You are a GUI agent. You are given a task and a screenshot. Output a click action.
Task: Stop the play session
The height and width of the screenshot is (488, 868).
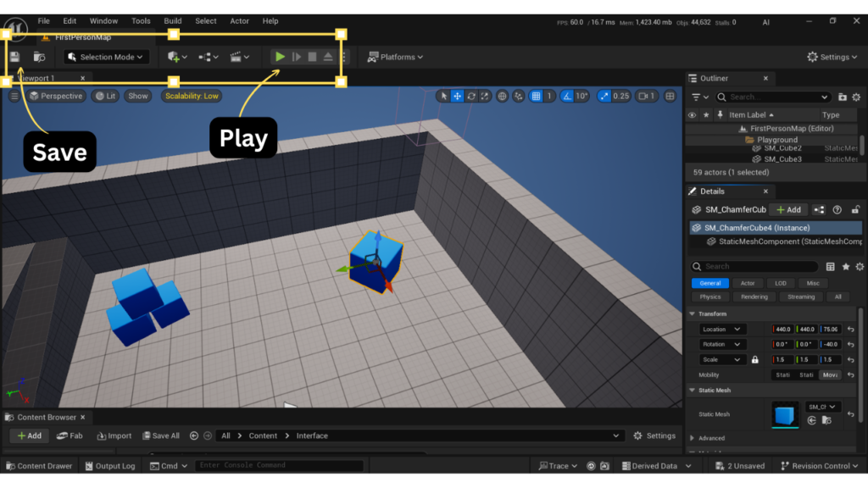click(x=312, y=57)
